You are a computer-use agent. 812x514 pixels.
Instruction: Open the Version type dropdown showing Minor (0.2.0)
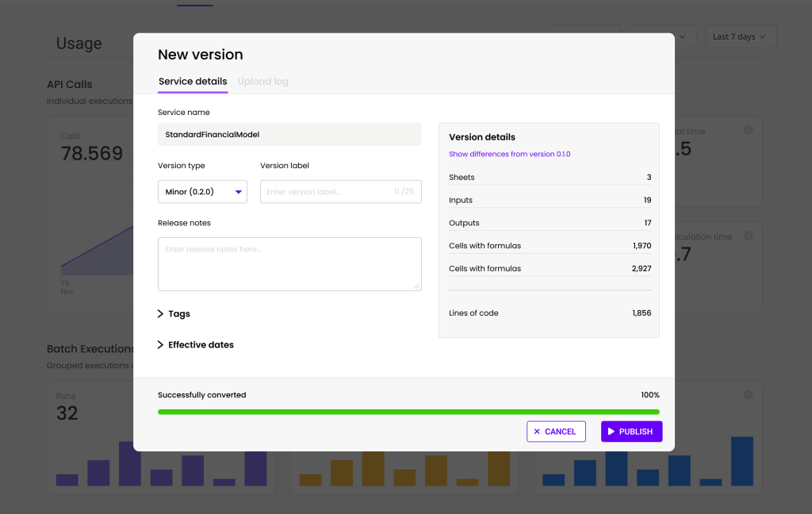click(x=202, y=191)
